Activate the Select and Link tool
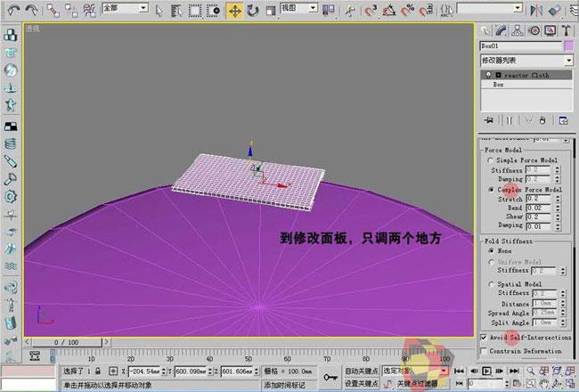Viewport: 579px width, 392px height. (53, 11)
